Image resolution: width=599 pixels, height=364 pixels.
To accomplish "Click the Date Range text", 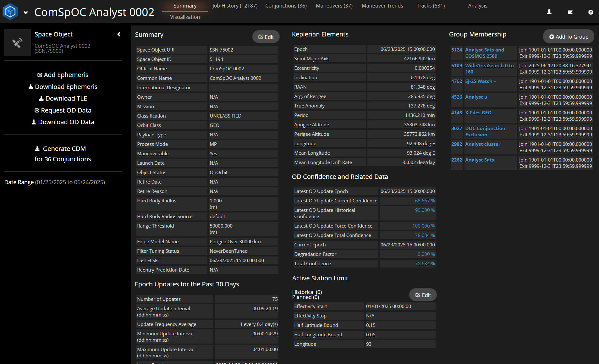I will tap(55, 182).
